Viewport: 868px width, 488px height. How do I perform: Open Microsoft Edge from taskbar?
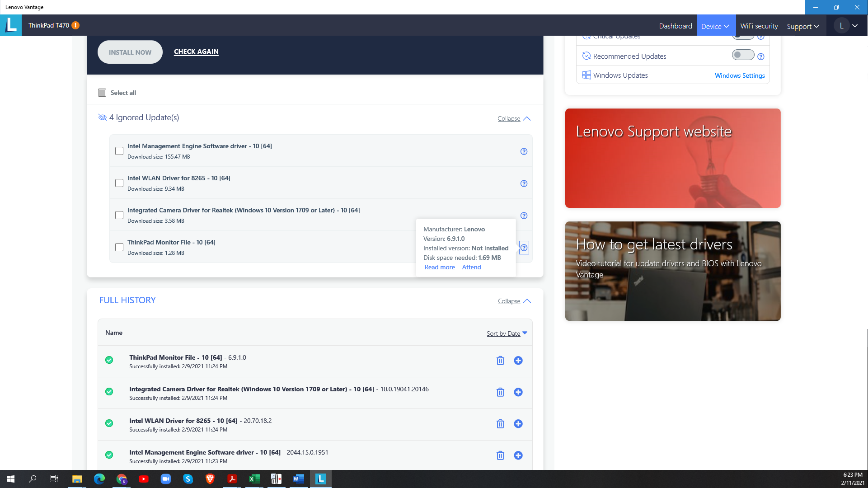99,479
